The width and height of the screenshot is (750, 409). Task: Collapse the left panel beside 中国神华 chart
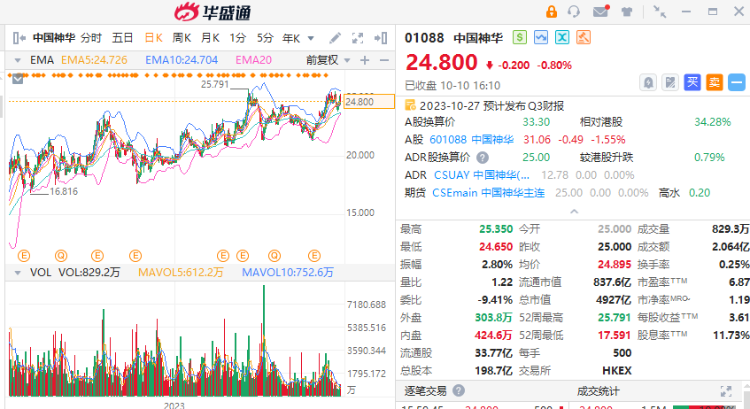click(19, 38)
